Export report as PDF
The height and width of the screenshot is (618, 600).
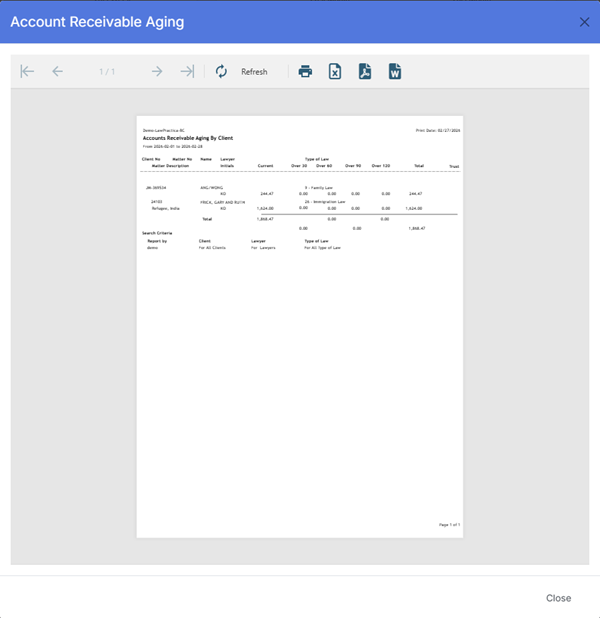[x=365, y=72]
